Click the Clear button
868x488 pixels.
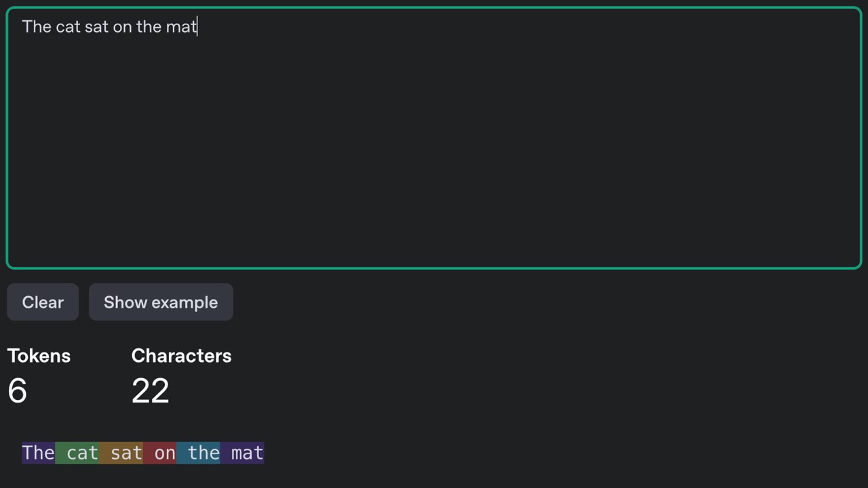coord(43,302)
